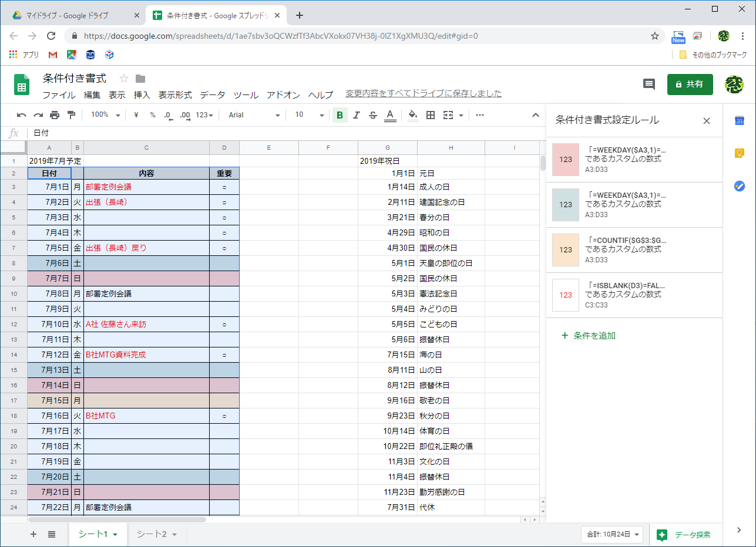
Task: Open the 挿入 menu
Action: tap(142, 95)
